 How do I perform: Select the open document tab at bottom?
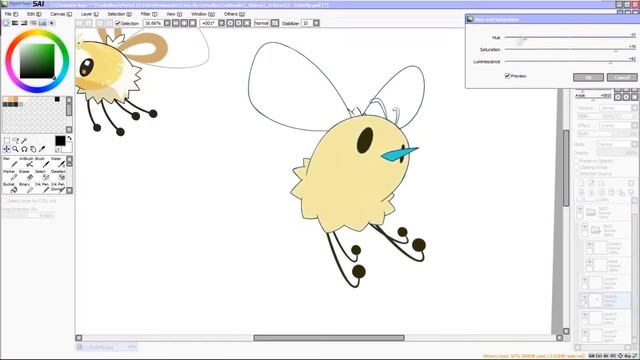[107, 347]
